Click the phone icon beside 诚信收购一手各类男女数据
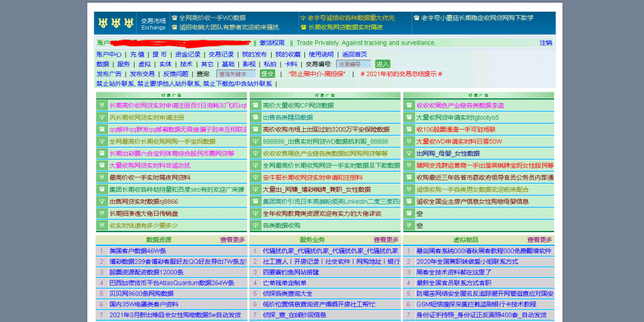 pyautogui.click(x=409, y=189)
